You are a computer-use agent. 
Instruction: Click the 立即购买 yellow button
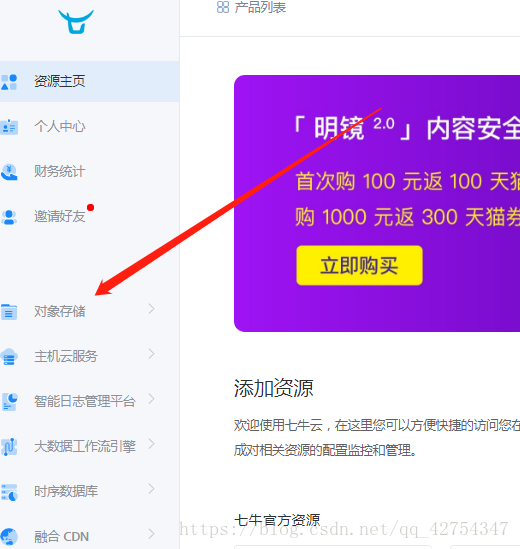359,265
